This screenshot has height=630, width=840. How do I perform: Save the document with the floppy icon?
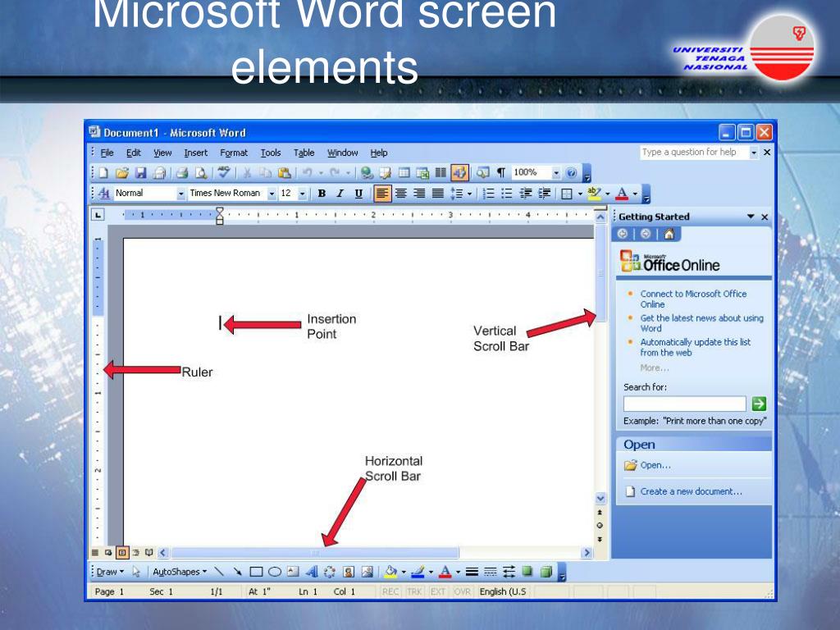coord(140,172)
